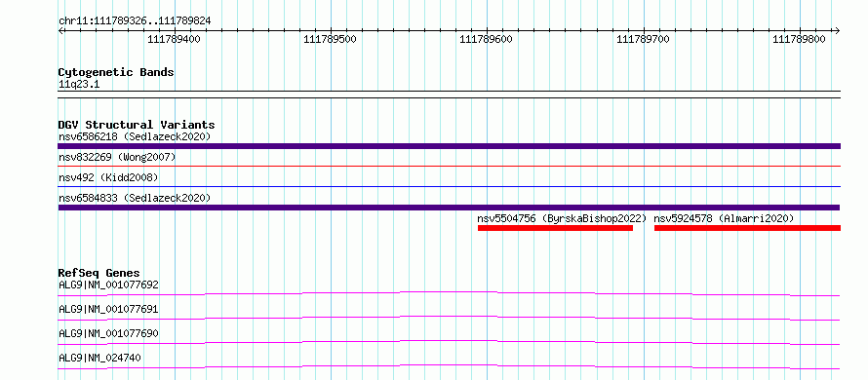
Task: Open variant nsv832269 (Wong2007) label
Action: tap(117, 158)
